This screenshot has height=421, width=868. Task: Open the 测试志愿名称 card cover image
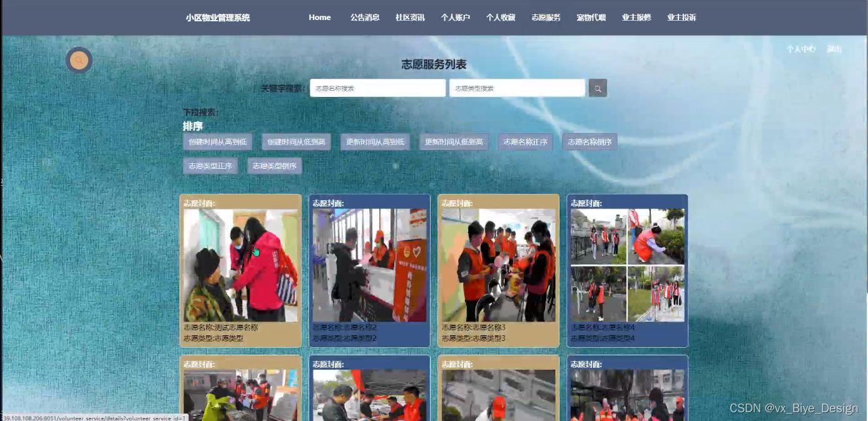[241, 265]
